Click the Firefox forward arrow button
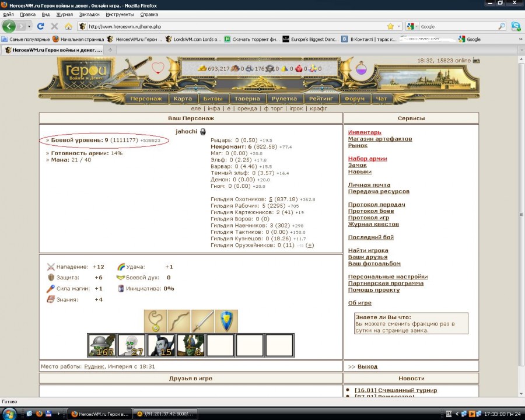Screen dimensions: 525x420 tap(21, 26)
